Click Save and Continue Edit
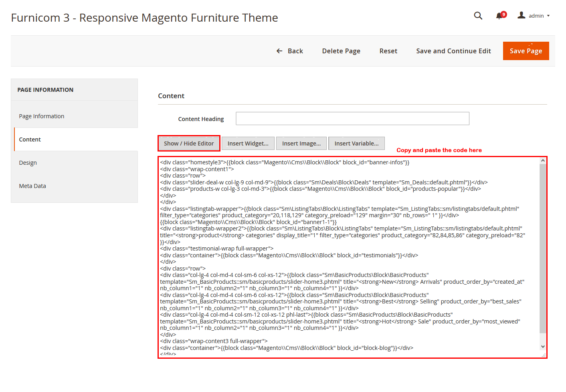This screenshot has height=392, width=566. click(x=453, y=51)
